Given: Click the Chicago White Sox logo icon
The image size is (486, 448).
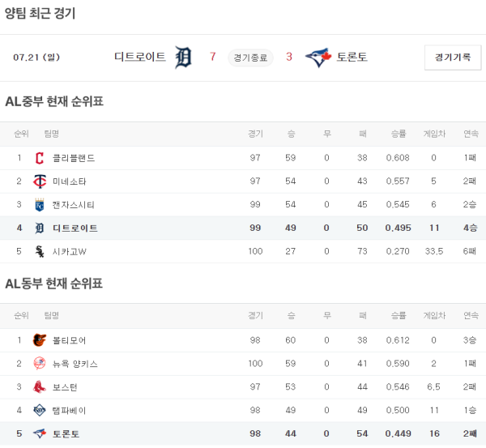Looking at the screenshot, I should click(x=40, y=252).
